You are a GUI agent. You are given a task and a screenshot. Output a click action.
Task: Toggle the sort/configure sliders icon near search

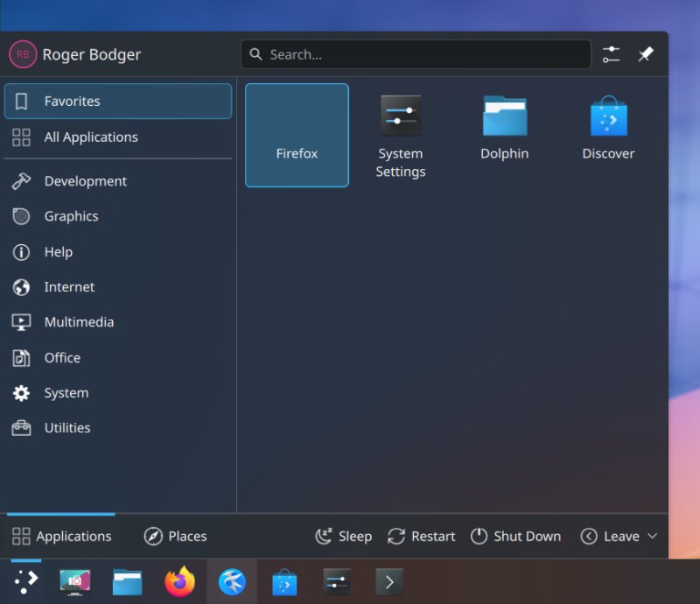(611, 53)
